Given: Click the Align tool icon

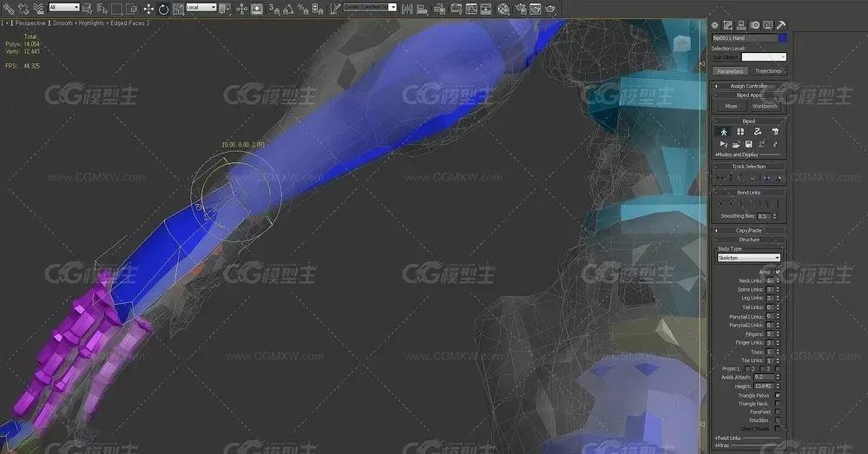Looking at the screenshot, I should 423,9.
